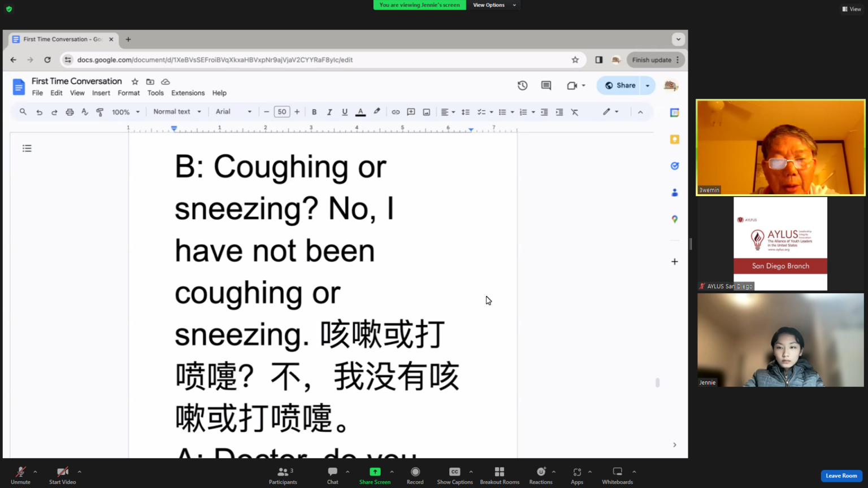Show the document outline
This screenshot has height=488, width=868.
click(x=27, y=149)
